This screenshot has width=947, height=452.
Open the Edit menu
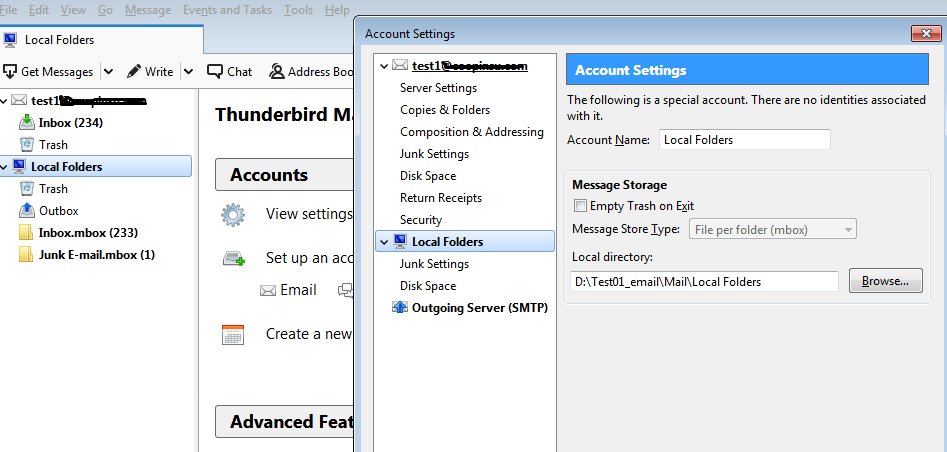pos(39,10)
